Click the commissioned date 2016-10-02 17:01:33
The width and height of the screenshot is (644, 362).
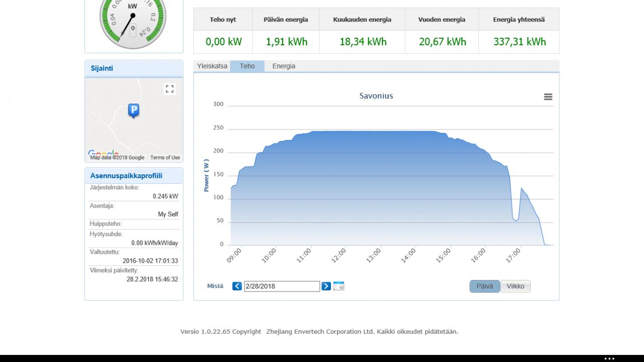point(150,261)
